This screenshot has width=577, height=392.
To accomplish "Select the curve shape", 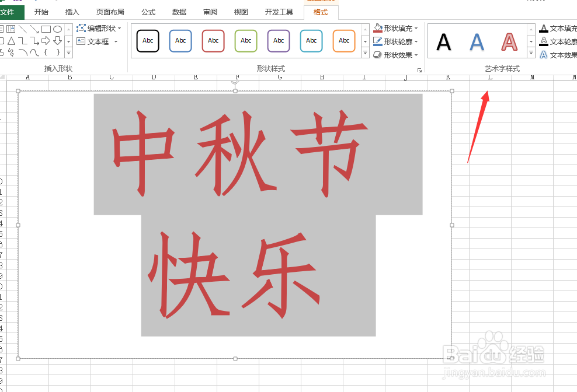I will click(34, 52).
